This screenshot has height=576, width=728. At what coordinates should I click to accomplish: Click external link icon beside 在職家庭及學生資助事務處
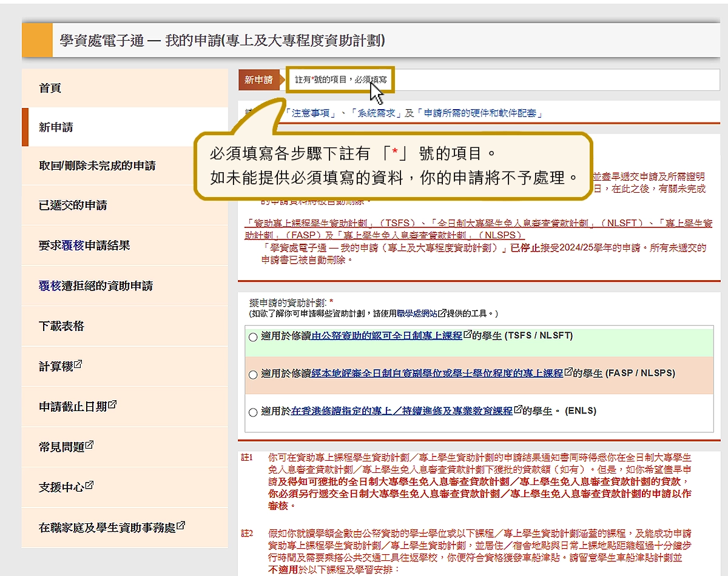tap(180, 526)
